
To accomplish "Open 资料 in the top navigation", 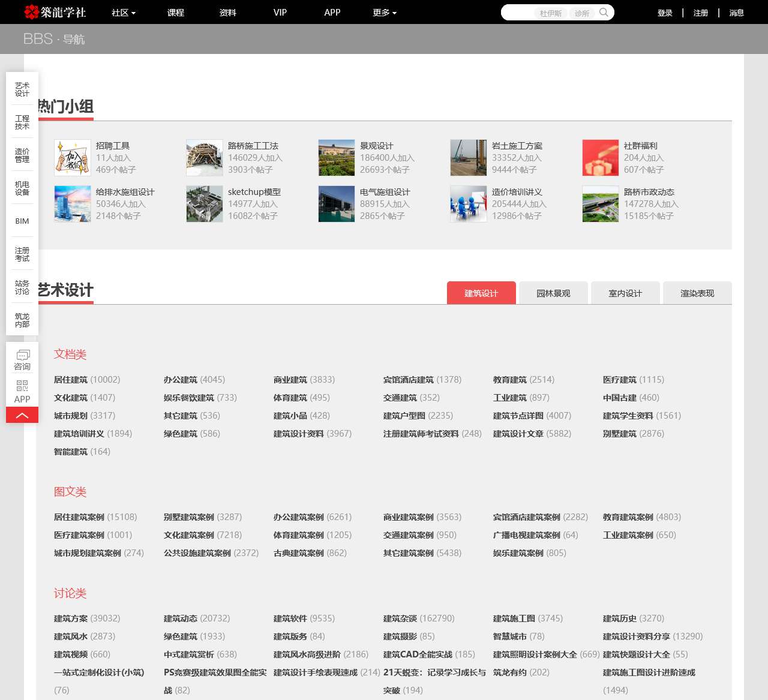I will (228, 13).
